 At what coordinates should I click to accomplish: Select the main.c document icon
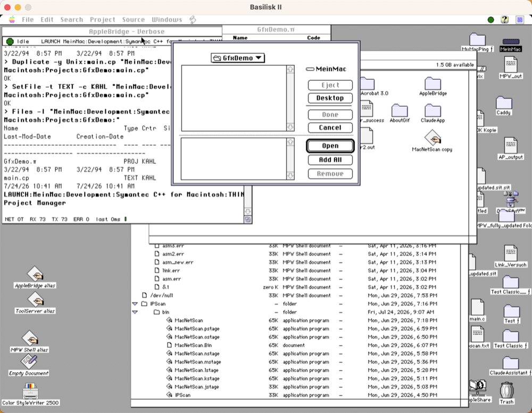tap(477, 307)
